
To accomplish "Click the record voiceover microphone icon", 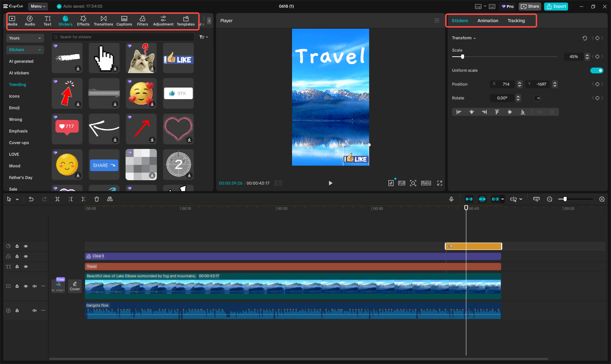I will [451, 199].
